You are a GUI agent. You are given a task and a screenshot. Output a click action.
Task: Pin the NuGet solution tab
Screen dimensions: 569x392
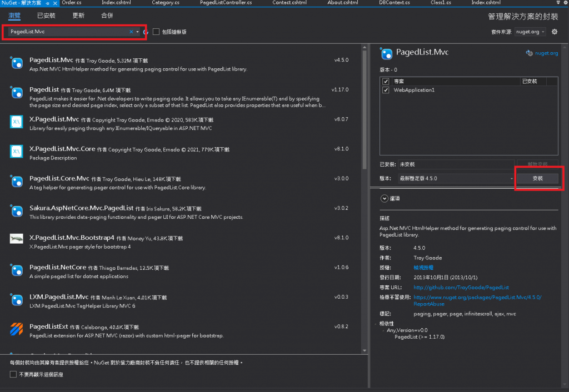pyautogui.click(x=48, y=3)
